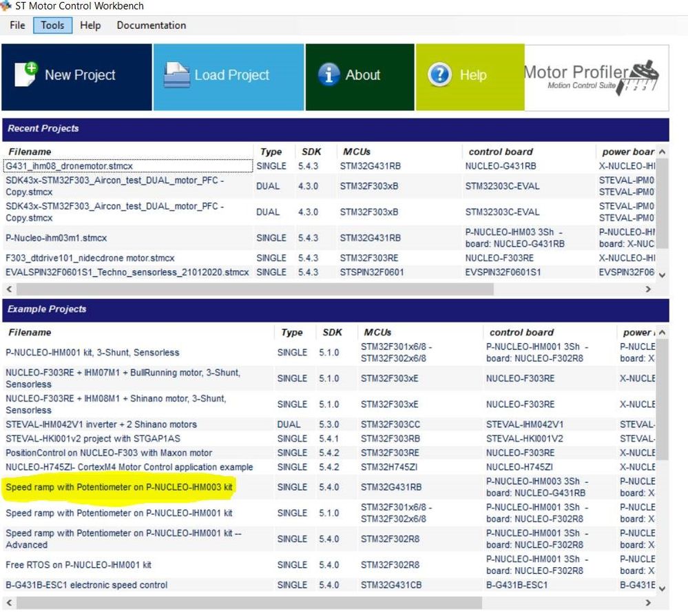This screenshot has height=616, width=688.
Task: Open the File menu
Action: pyautogui.click(x=17, y=25)
